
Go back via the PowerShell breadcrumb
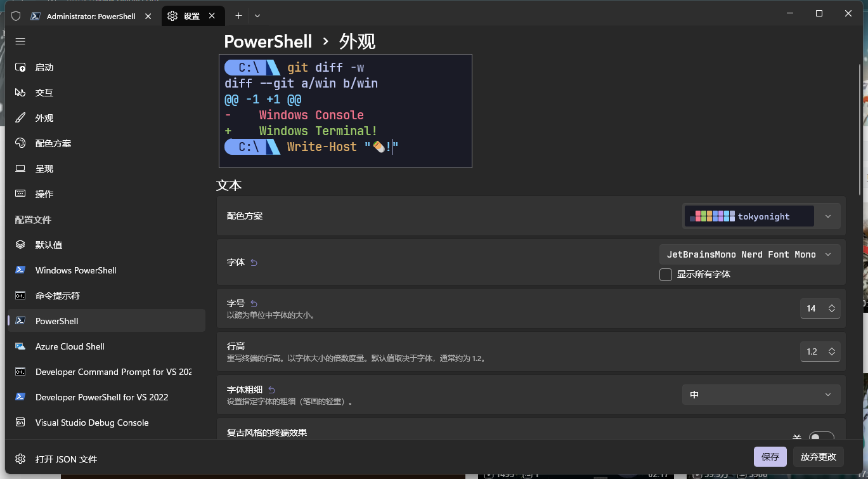point(268,42)
